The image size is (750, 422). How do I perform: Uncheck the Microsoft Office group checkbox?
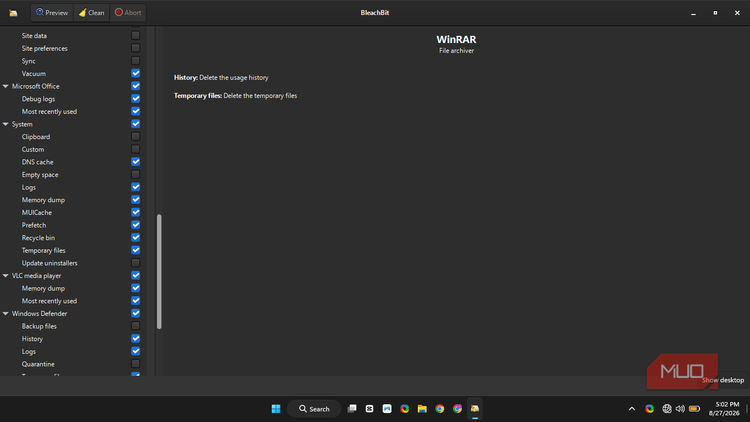(136, 86)
